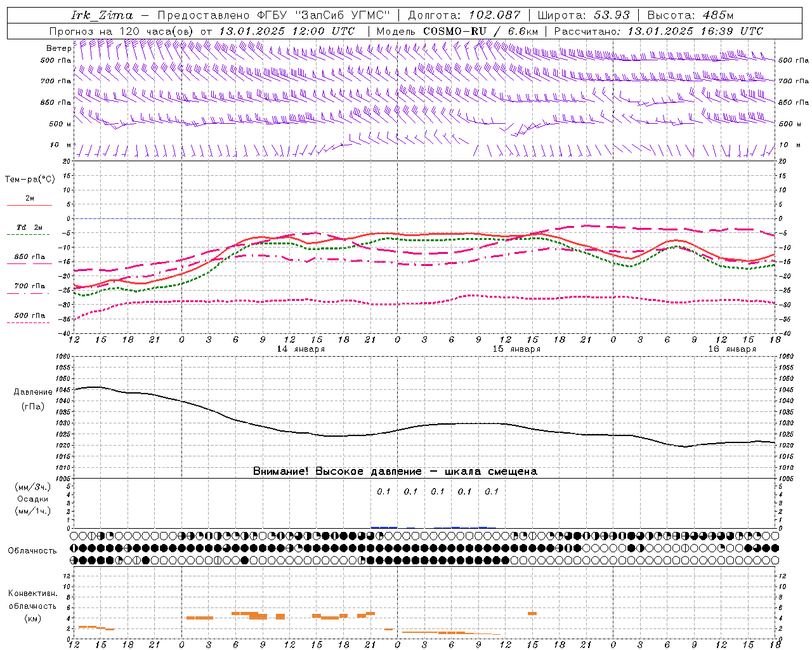Select the 14 января date label
Screen dimensions: 812x650
click(x=301, y=349)
